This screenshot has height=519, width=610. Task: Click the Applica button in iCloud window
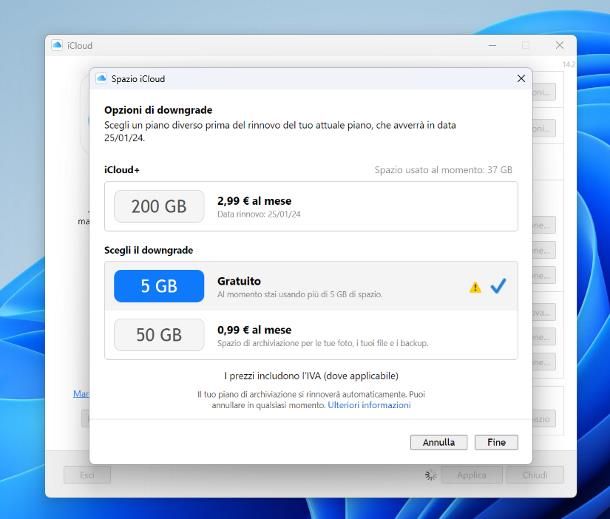tap(472, 475)
